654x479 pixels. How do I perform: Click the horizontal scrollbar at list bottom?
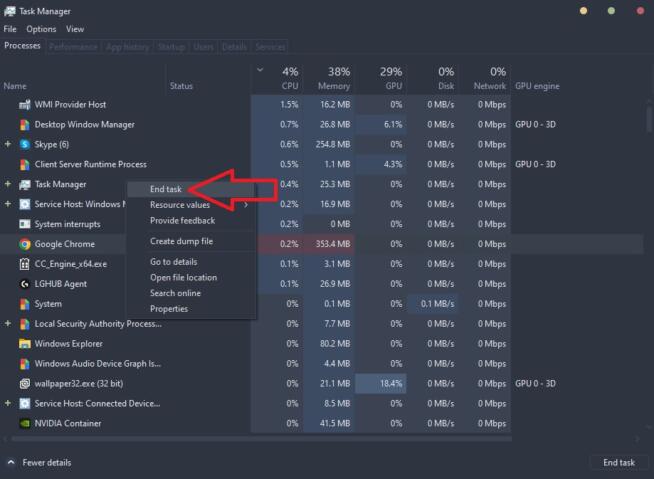pos(262,439)
